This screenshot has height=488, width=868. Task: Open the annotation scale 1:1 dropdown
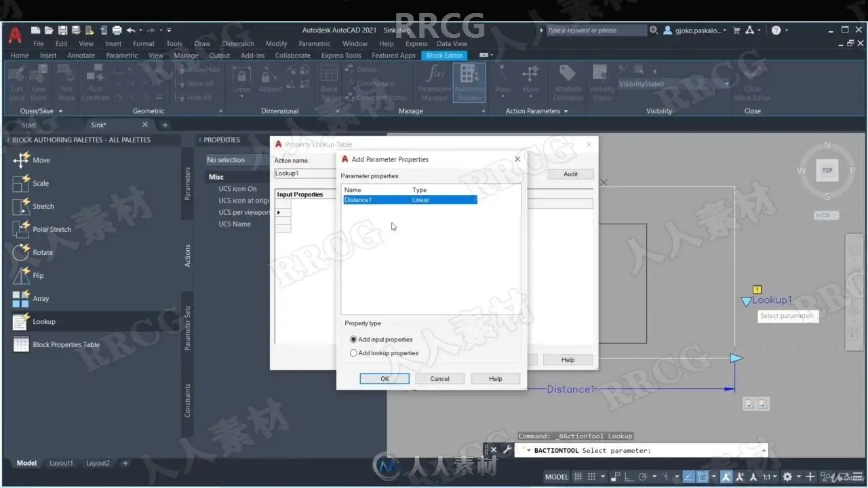(770, 476)
